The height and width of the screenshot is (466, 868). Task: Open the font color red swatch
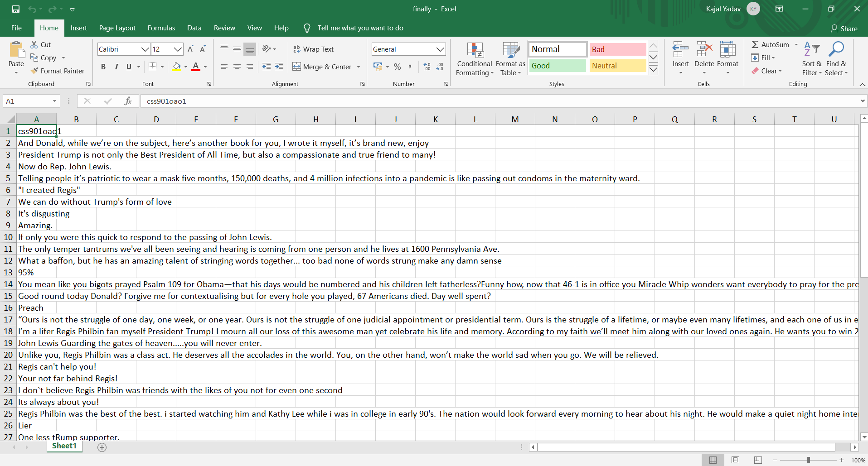[196, 67]
